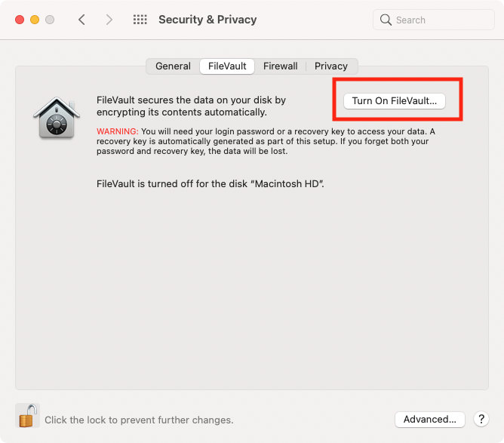504x443 pixels.
Task: Click the FileVault house safe icon
Action: [x=57, y=118]
